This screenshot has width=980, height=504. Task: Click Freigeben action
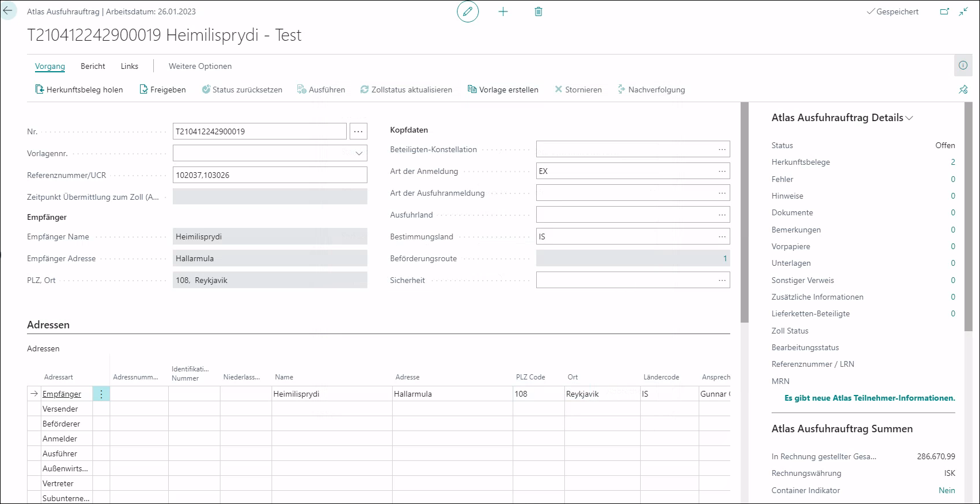pyautogui.click(x=162, y=90)
